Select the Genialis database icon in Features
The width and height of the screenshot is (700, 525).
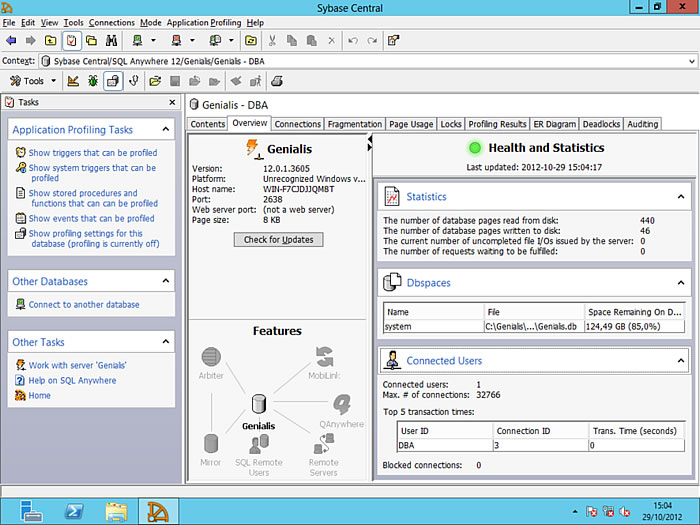click(259, 404)
